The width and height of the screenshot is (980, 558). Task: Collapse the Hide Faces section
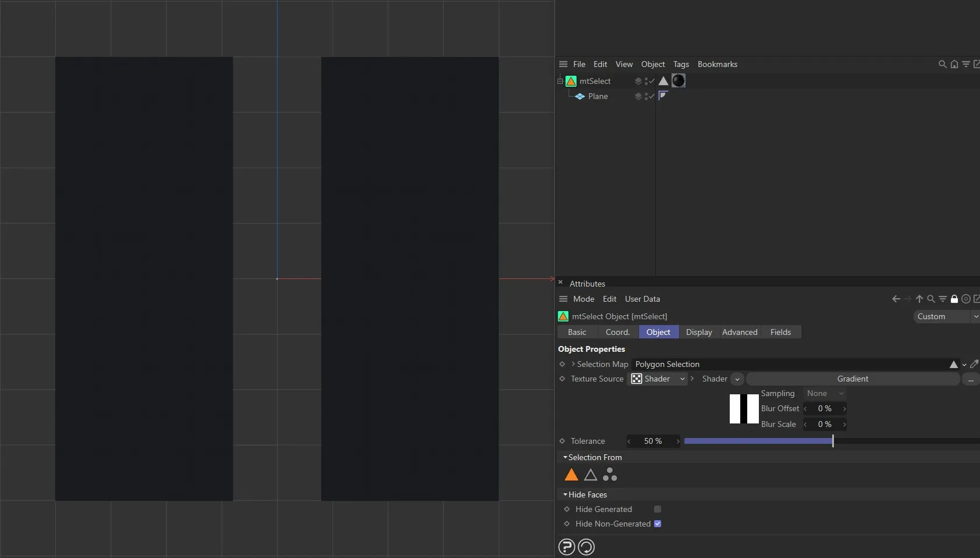tap(565, 495)
